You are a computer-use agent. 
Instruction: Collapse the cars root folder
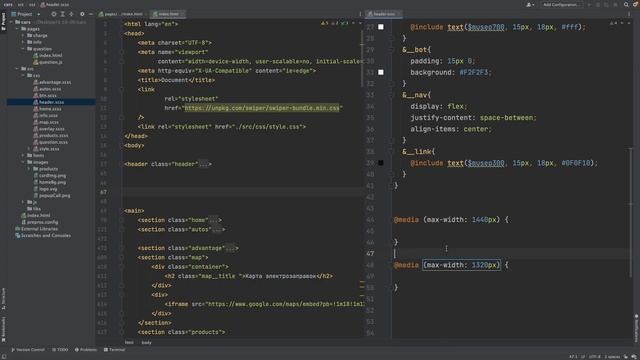coord(11,22)
